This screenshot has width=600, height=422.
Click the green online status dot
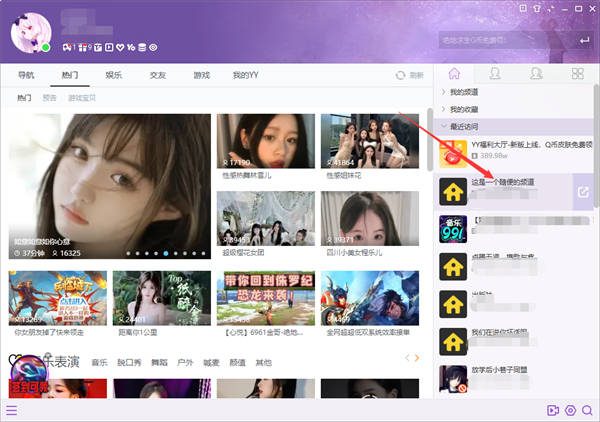pos(46,48)
